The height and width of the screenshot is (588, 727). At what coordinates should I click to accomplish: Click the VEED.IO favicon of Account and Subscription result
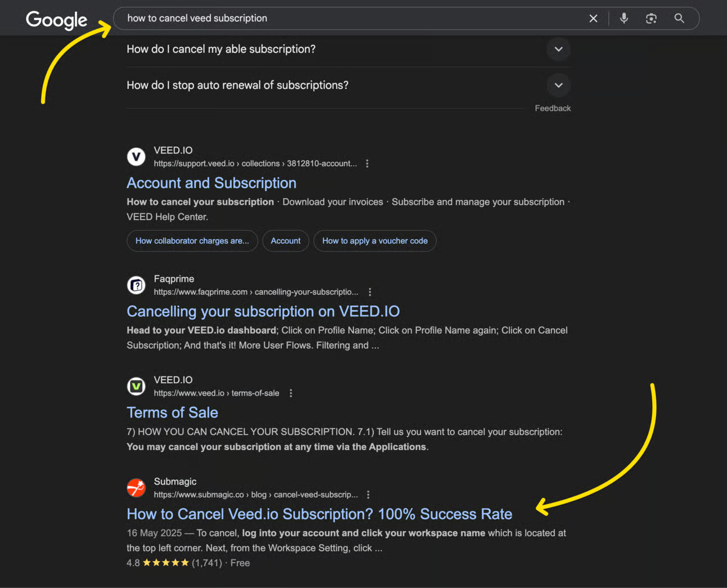pyautogui.click(x=136, y=156)
